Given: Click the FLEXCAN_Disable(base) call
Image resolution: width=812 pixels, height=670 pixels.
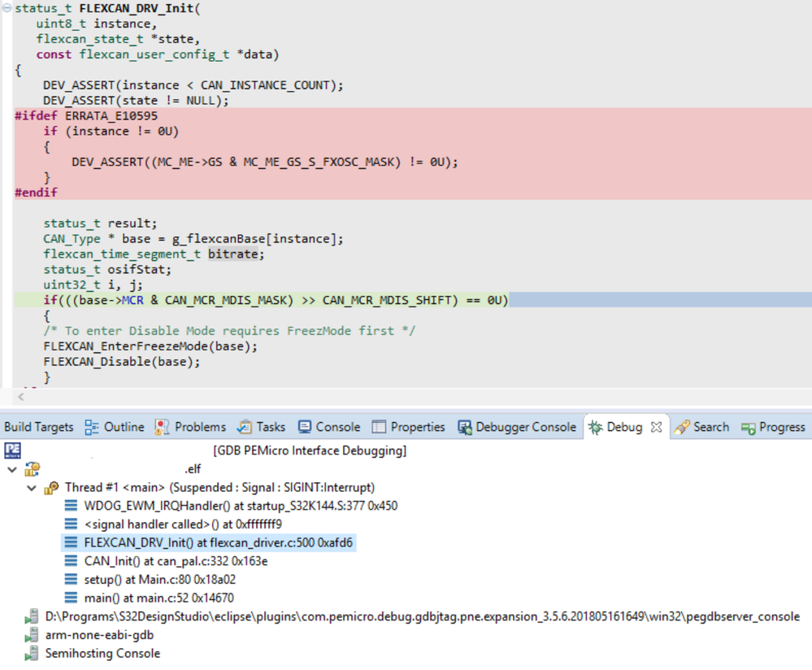Looking at the screenshot, I should coord(122,362).
